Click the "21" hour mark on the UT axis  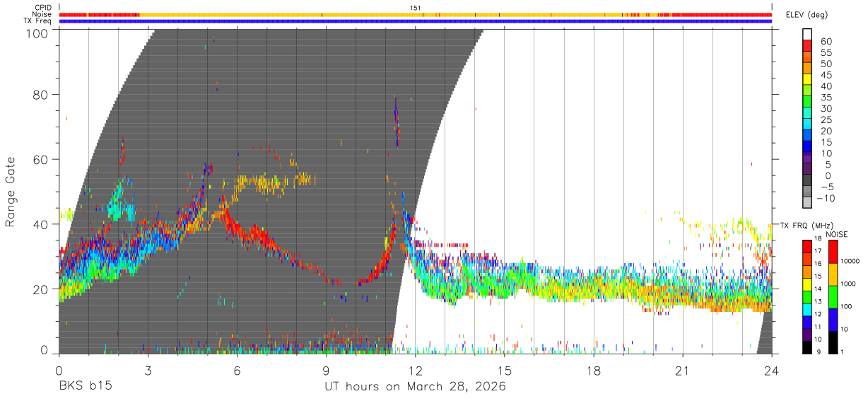[x=683, y=371]
